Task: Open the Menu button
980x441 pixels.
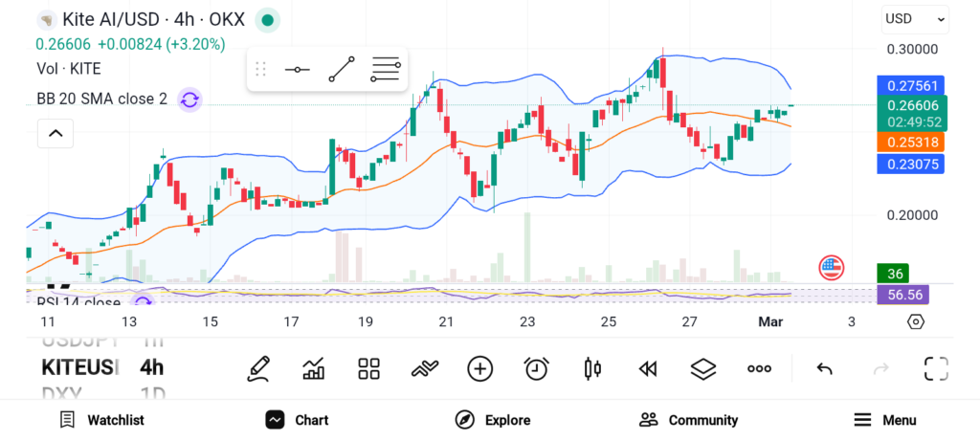Action: (x=885, y=420)
